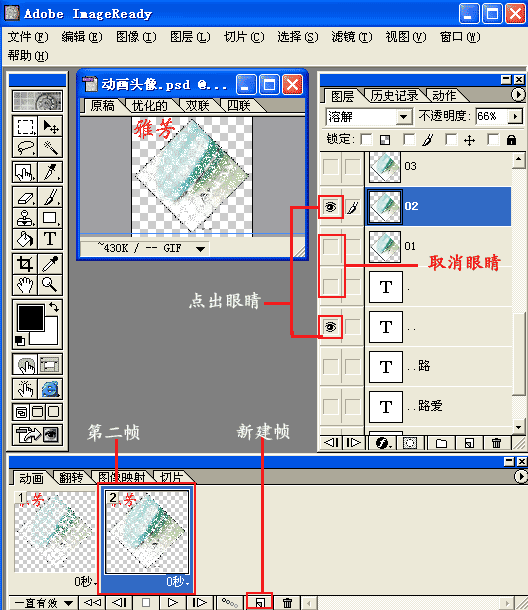Click the black foreground color swatch
The height and width of the screenshot is (610, 528).
(x=30, y=317)
